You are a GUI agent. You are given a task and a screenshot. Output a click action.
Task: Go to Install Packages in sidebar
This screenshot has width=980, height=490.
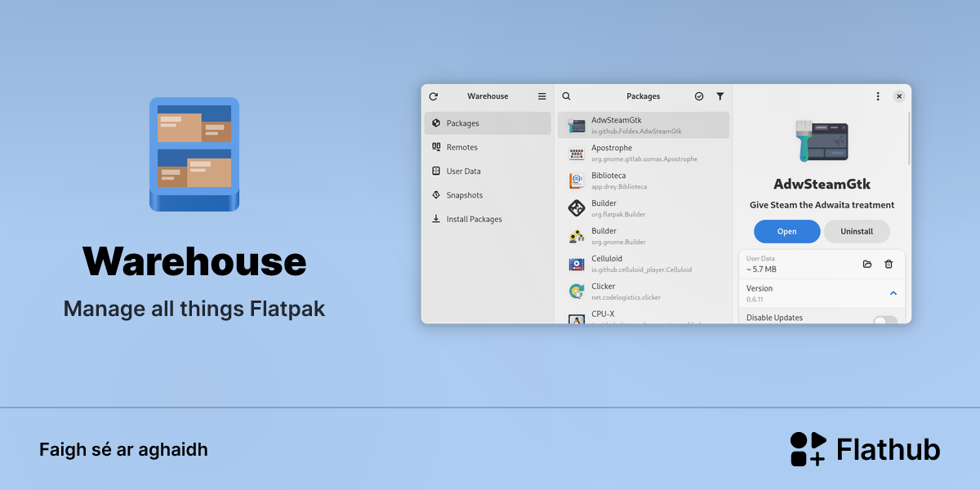(x=488, y=219)
